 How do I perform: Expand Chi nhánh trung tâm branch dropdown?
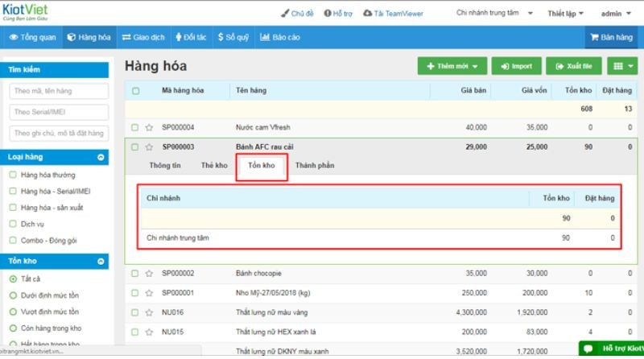tap(494, 13)
